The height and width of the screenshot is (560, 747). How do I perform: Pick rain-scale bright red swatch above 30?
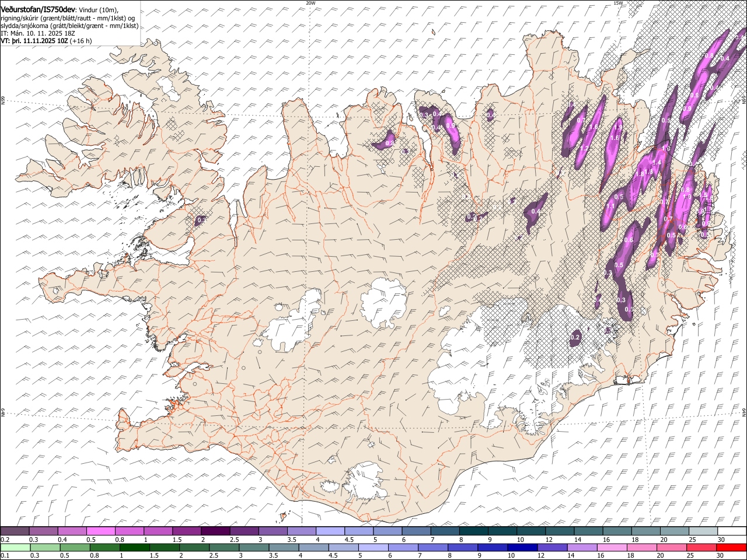732,547
